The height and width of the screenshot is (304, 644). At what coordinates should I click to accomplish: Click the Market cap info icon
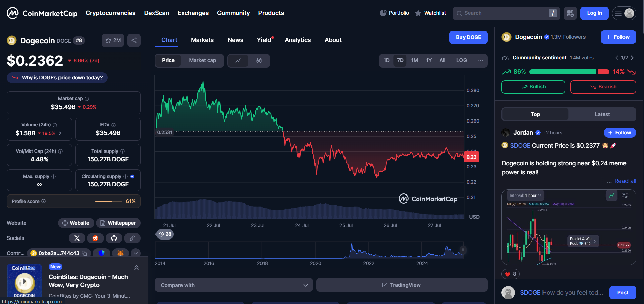coord(87,99)
